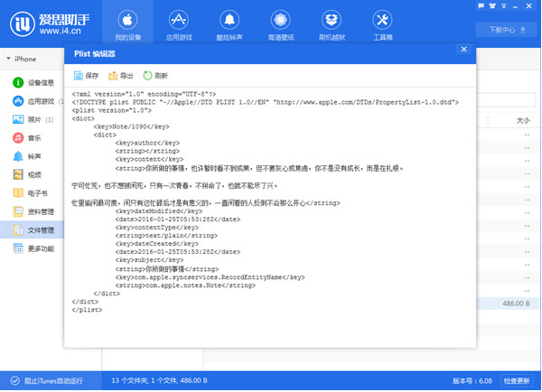542x392 pixels.
Task: Click the text/plain string line
Action: click(166, 236)
